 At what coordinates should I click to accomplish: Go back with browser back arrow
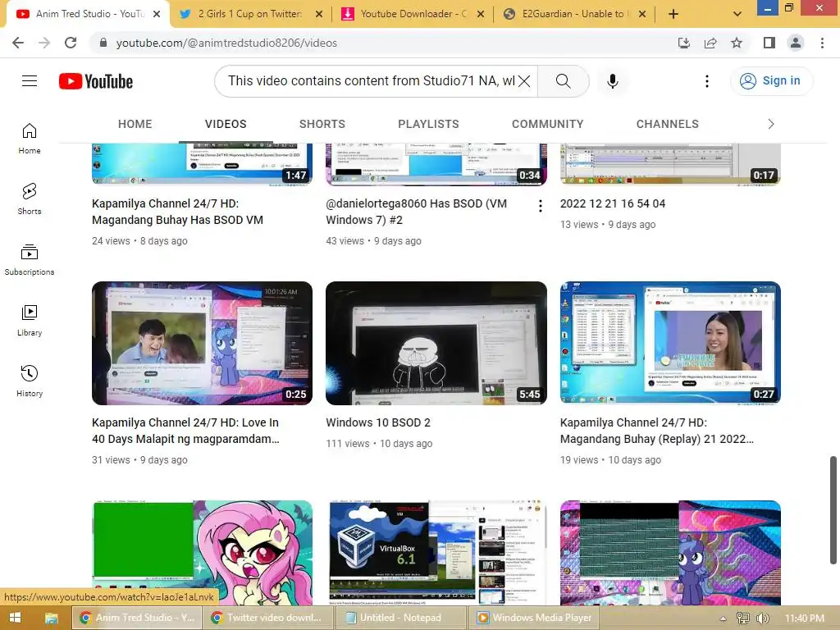[x=18, y=43]
